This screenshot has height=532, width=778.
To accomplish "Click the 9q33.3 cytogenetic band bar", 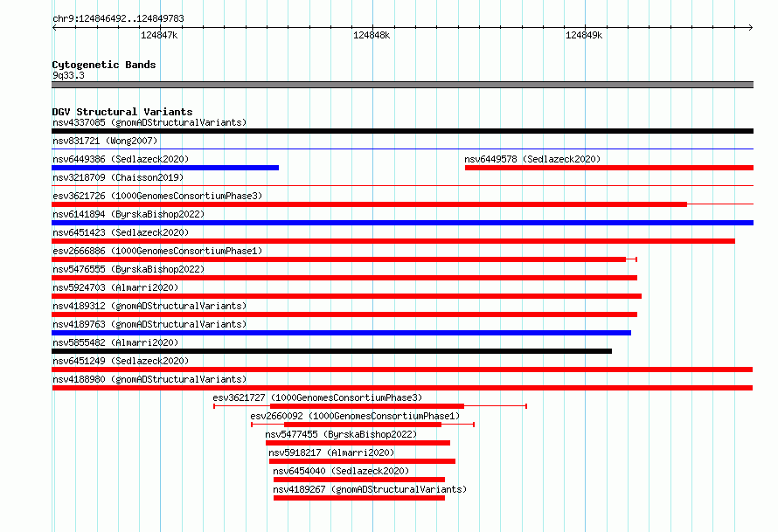I will [x=402, y=86].
